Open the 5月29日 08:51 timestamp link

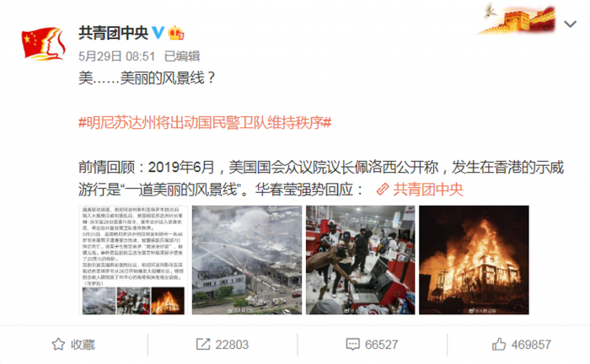click(x=116, y=56)
